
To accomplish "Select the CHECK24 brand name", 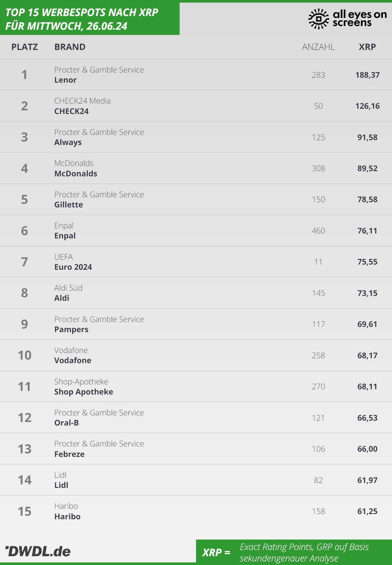I will pyautogui.click(x=71, y=111).
